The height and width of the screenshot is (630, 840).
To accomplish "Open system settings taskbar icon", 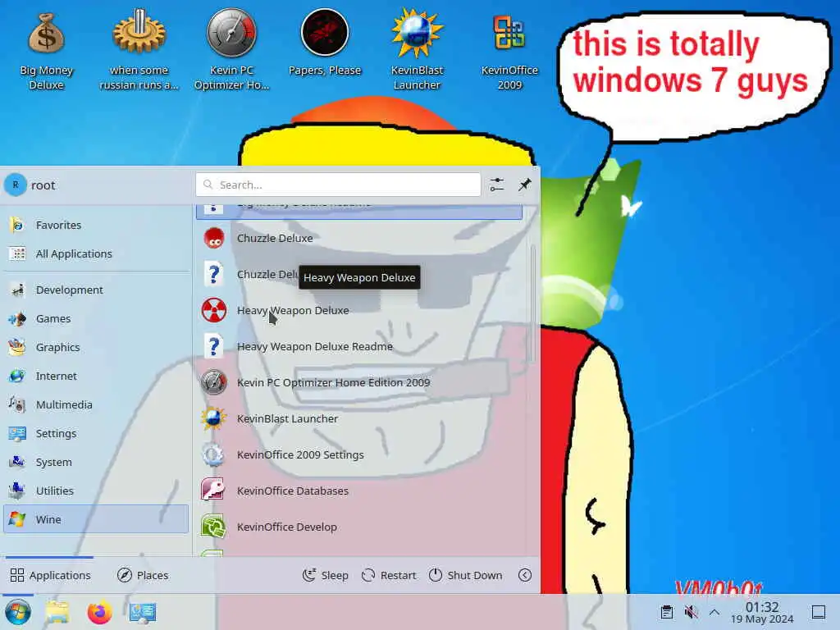I will tap(143, 612).
